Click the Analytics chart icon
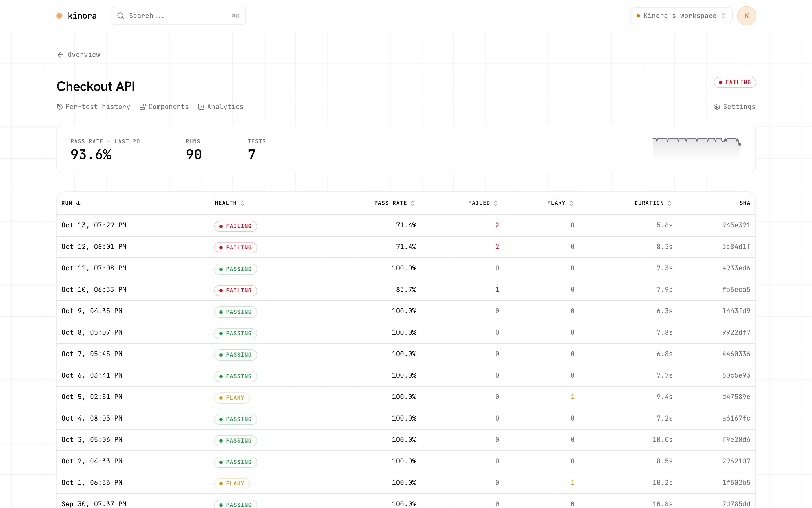 pyautogui.click(x=201, y=107)
